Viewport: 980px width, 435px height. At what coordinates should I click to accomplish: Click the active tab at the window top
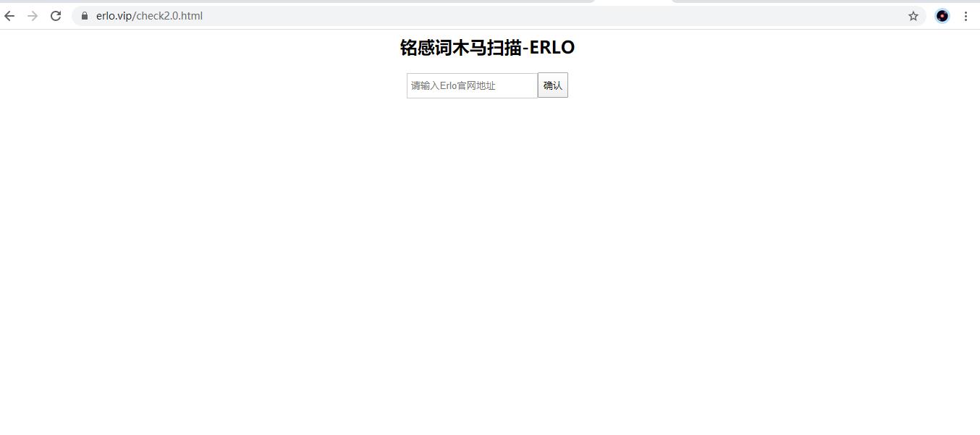click(633, 2)
